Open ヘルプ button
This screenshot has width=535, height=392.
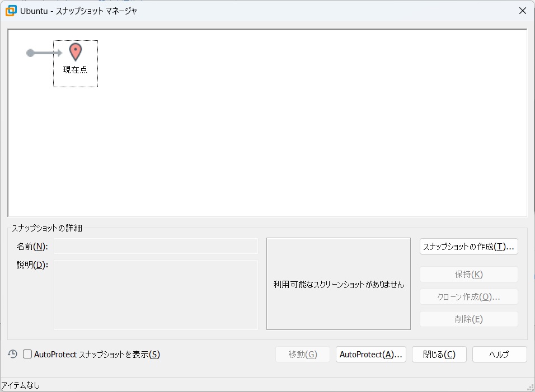coord(500,355)
